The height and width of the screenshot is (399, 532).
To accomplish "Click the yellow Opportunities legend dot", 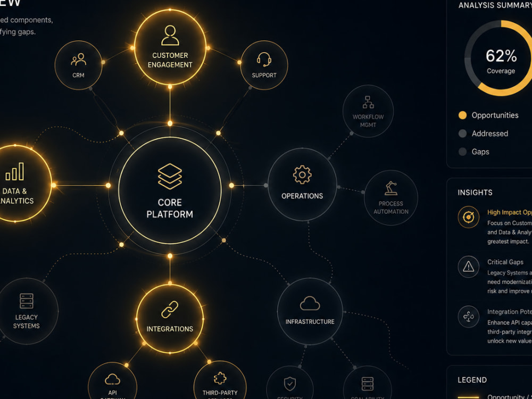I will coord(462,115).
